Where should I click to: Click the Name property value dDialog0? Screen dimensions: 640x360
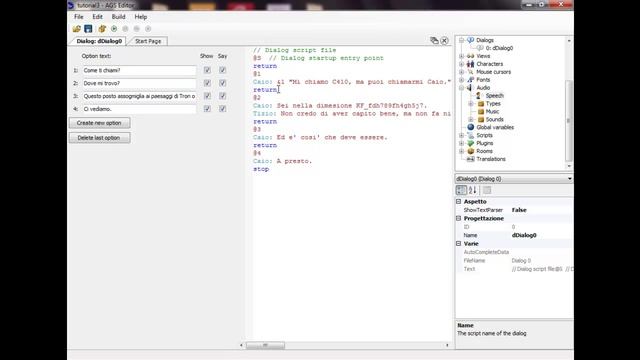point(524,236)
